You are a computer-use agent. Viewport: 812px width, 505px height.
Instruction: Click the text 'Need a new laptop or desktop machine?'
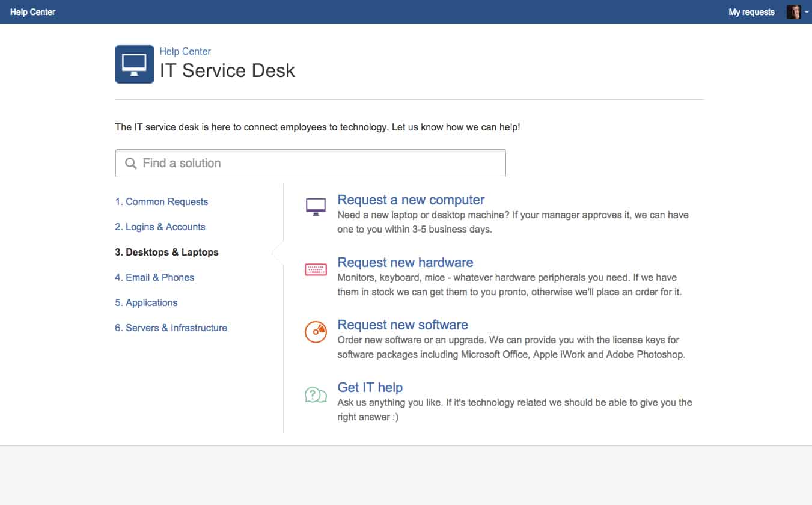(x=424, y=215)
